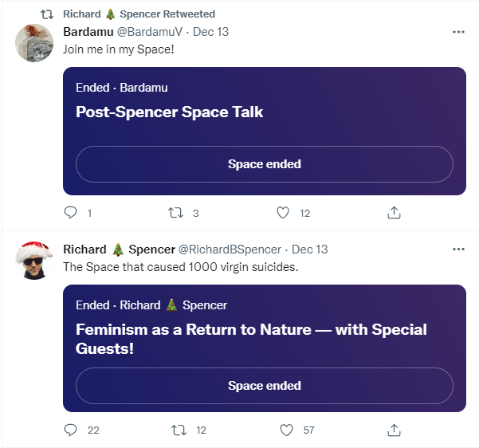479x448 pixels.
Task: Open comments on the 1000 virgin suicides tweet
Action: click(71, 430)
